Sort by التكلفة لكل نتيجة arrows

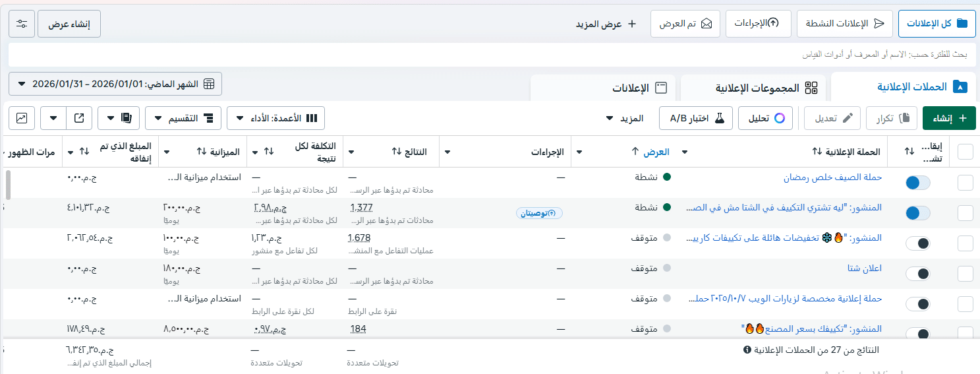pyautogui.click(x=268, y=152)
